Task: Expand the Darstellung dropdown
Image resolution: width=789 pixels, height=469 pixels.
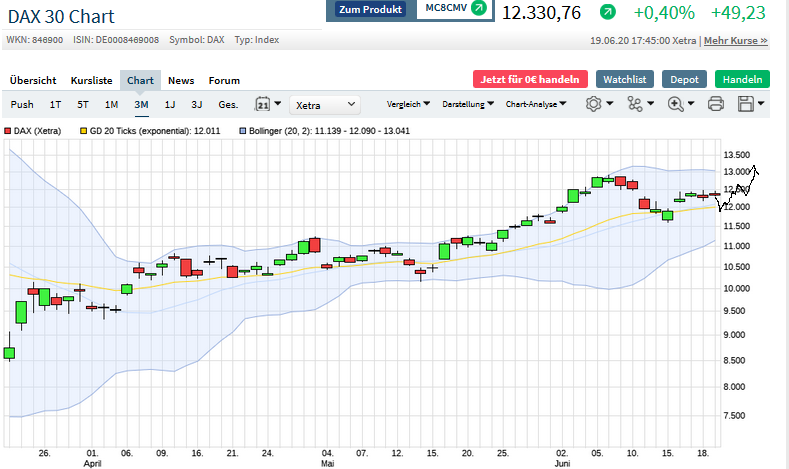Action: pyautogui.click(x=468, y=104)
